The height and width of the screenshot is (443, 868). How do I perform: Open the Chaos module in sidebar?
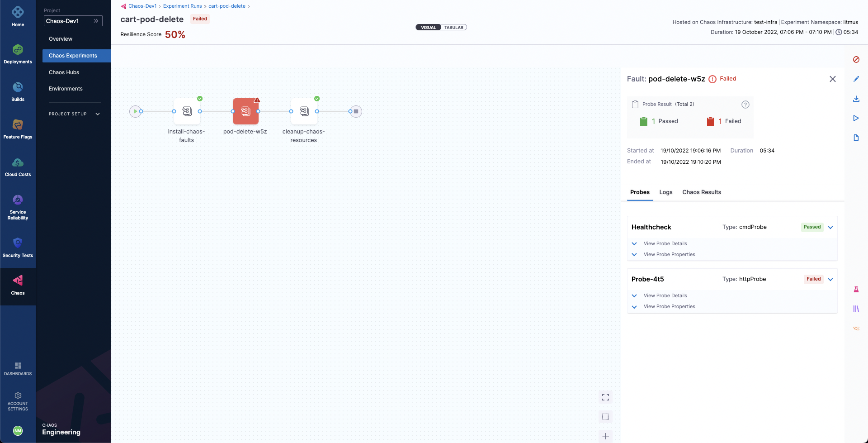click(x=18, y=285)
